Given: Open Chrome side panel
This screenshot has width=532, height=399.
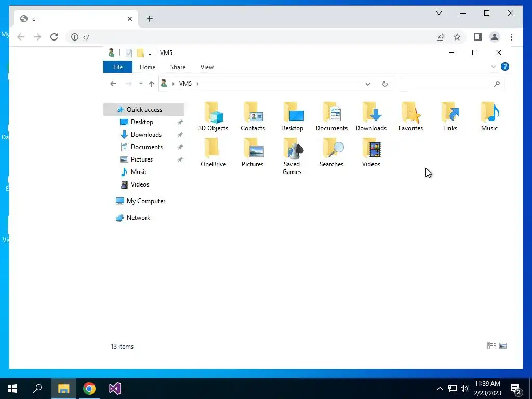Looking at the screenshot, I should tap(478, 37).
